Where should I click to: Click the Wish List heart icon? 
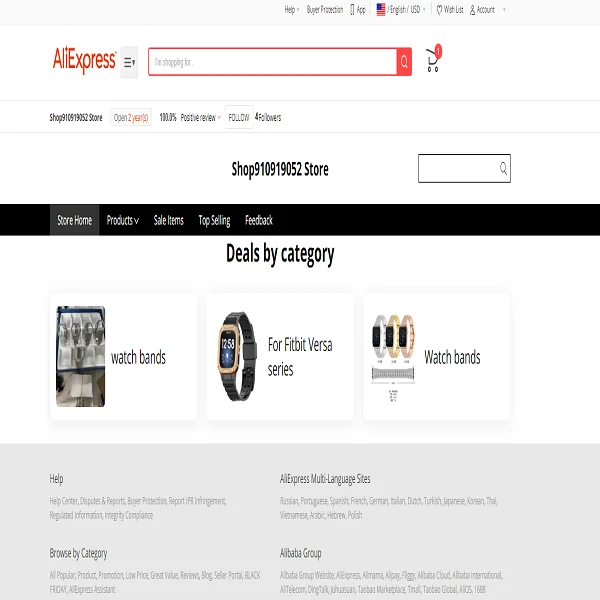click(439, 10)
